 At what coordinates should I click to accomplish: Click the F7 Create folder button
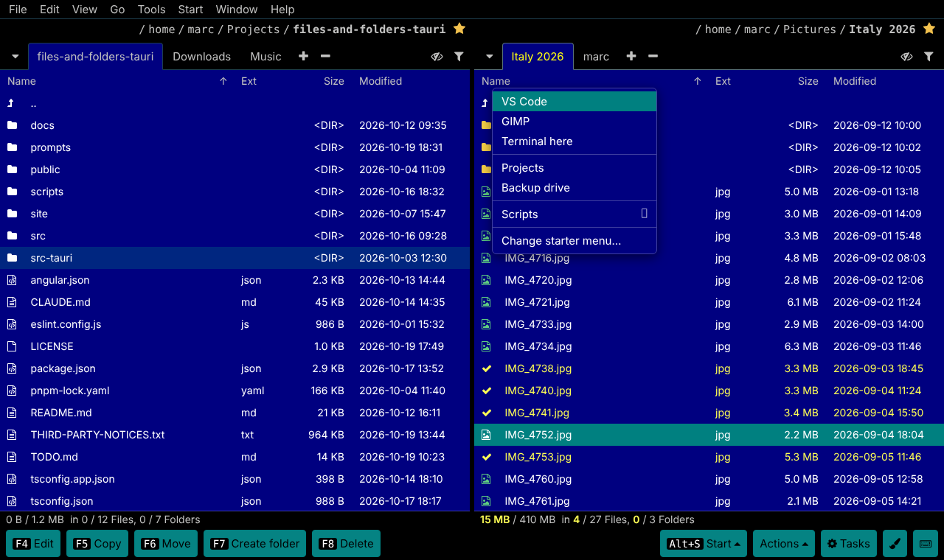click(x=255, y=544)
